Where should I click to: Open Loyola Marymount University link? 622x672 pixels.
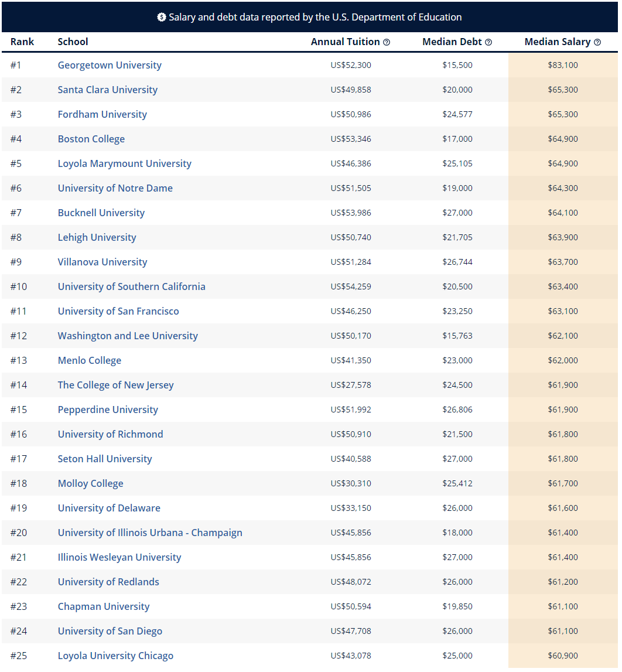pos(125,163)
